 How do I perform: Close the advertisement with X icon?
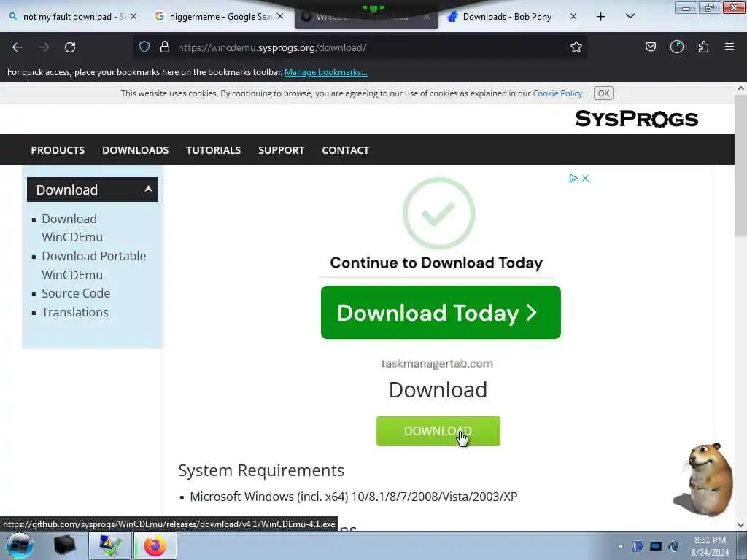tap(586, 178)
